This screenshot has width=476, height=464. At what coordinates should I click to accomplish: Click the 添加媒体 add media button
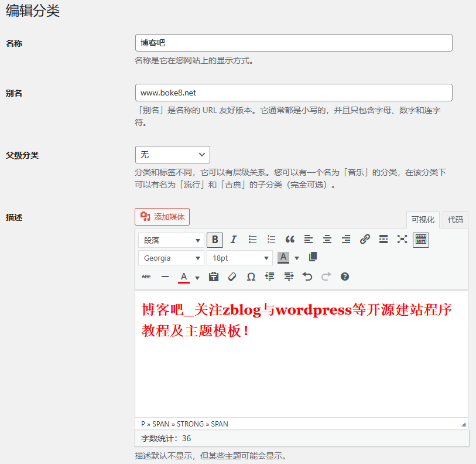162,217
